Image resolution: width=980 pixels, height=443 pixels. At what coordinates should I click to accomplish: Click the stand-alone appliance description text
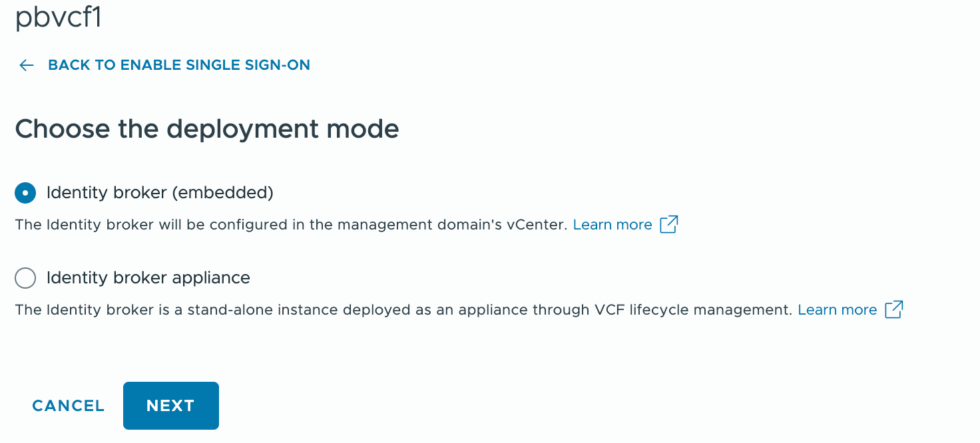(333, 310)
